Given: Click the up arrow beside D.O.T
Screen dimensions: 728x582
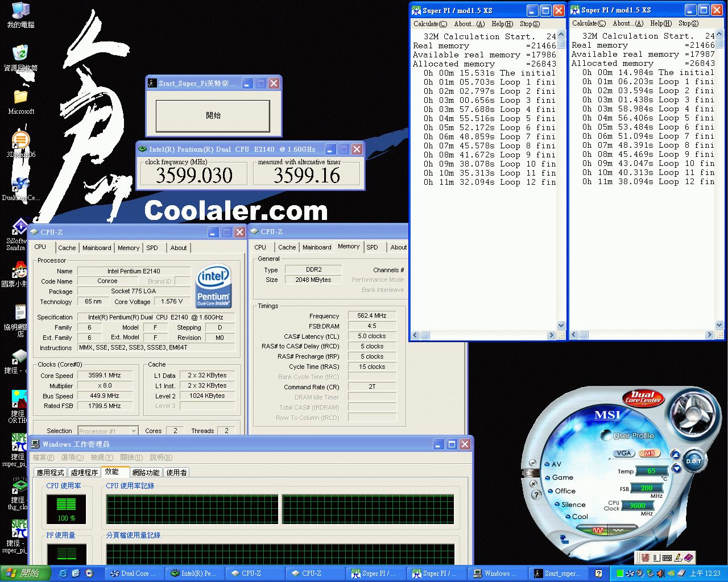Looking at the screenshot, I should [675, 454].
